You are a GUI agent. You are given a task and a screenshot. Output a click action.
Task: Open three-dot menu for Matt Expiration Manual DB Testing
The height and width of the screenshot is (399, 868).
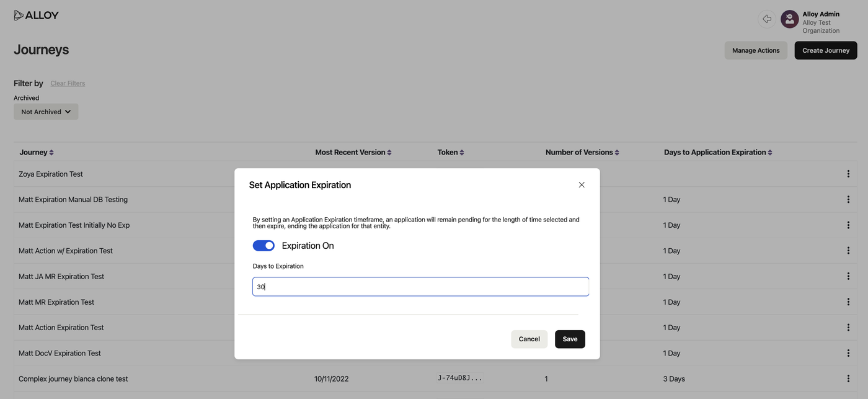coord(848,200)
